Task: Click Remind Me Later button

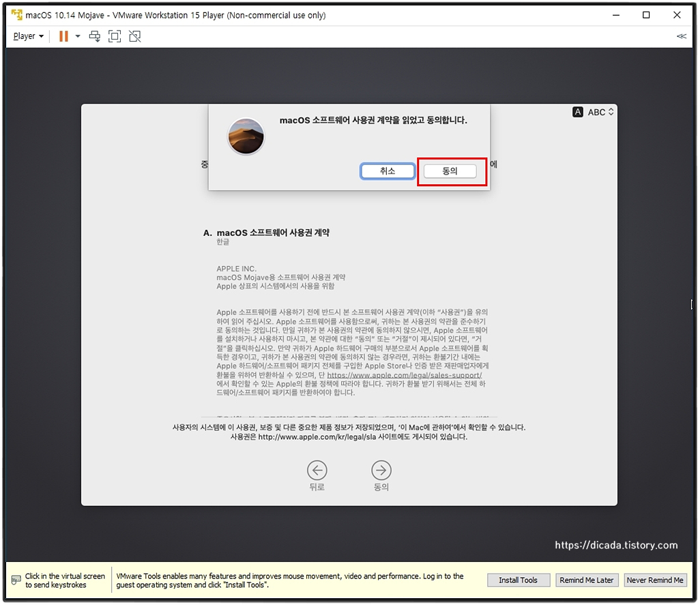Action: (587, 580)
